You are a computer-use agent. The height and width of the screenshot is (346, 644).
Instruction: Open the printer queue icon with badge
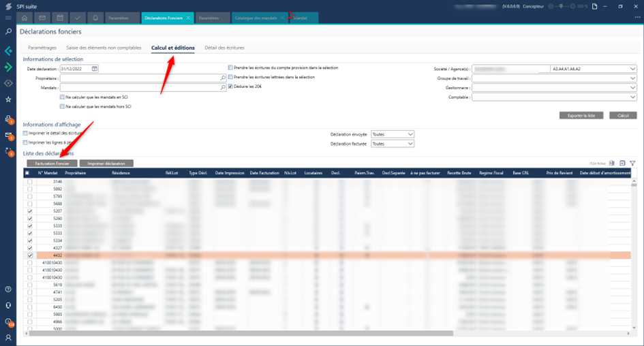pos(8,119)
